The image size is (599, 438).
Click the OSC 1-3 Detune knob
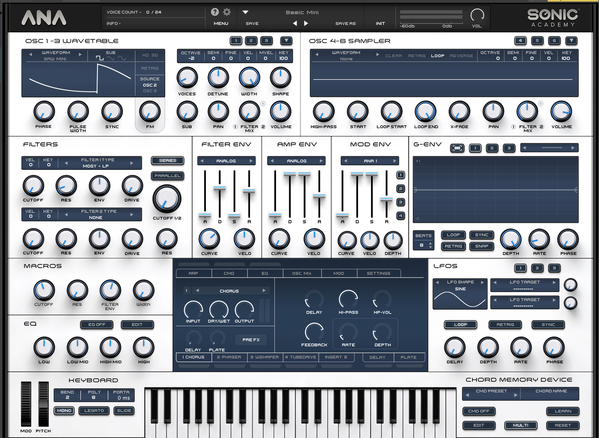[x=218, y=78]
